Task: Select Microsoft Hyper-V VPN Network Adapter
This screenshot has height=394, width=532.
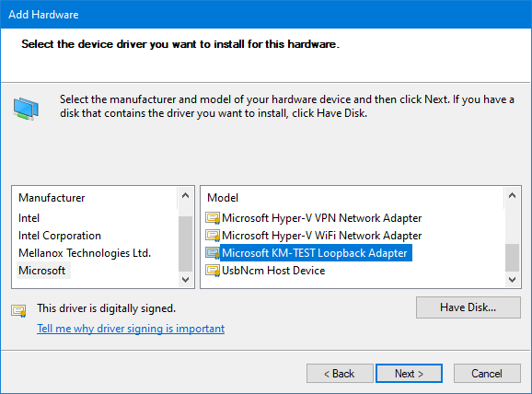Action: (x=321, y=218)
